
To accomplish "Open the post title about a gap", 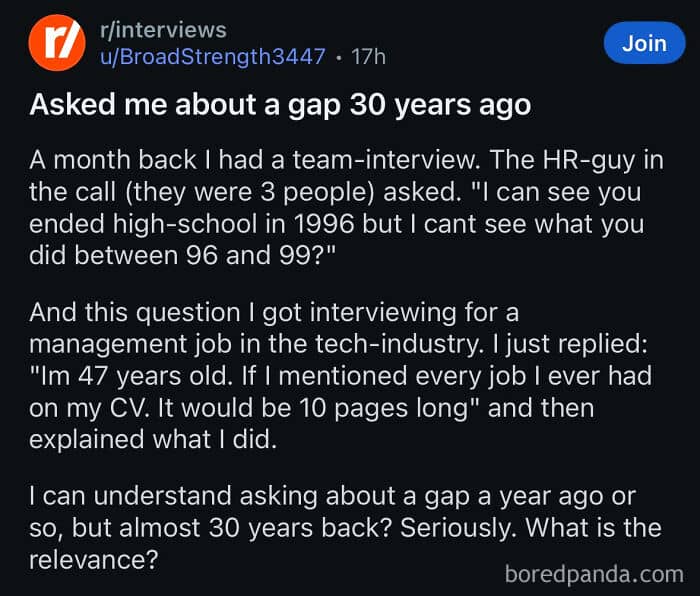I will pos(280,105).
